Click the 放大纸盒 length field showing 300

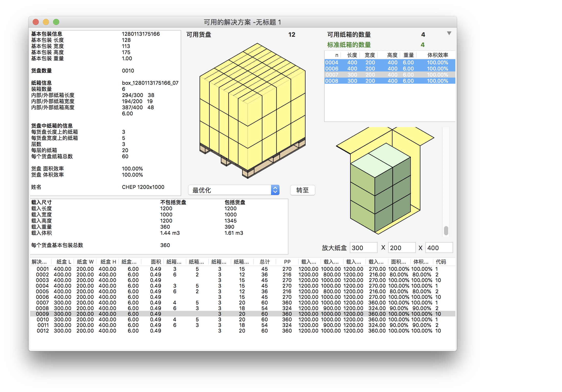point(363,248)
